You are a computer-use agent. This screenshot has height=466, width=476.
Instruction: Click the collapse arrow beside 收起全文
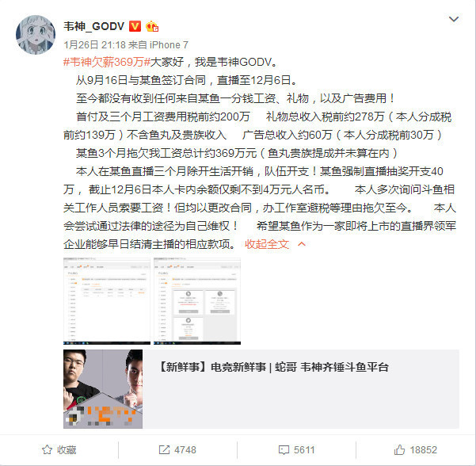(302, 243)
